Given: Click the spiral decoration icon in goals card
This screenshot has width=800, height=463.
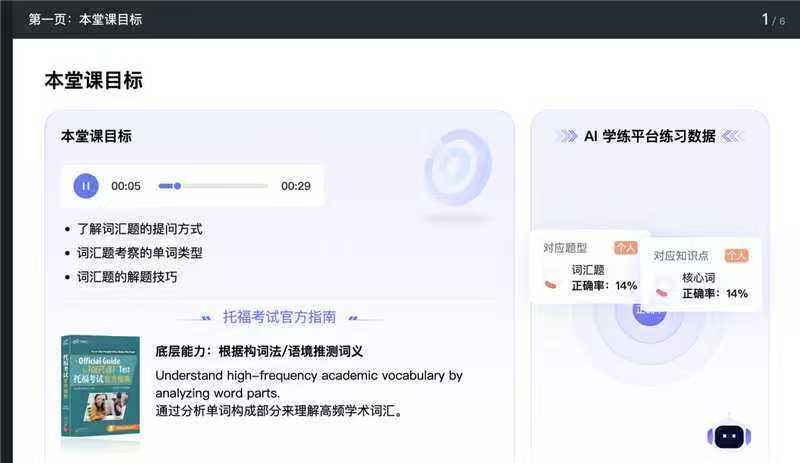Looking at the screenshot, I should pyautogui.click(x=457, y=167).
